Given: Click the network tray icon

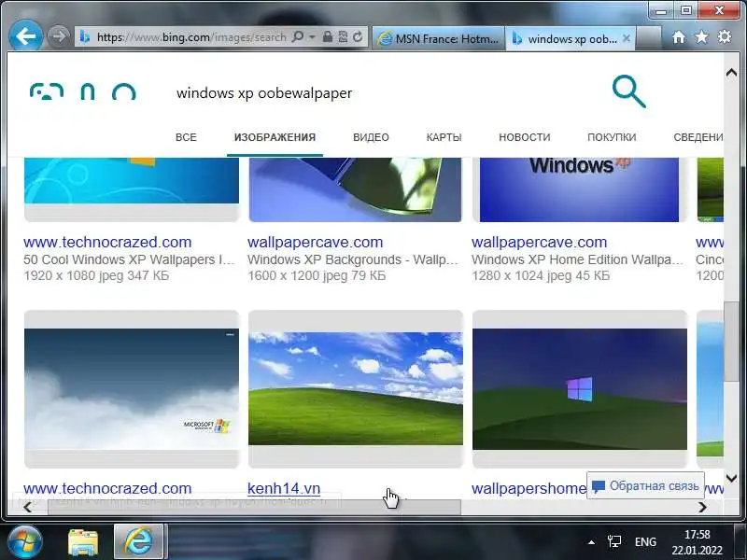Looking at the screenshot, I should [x=614, y=542].
